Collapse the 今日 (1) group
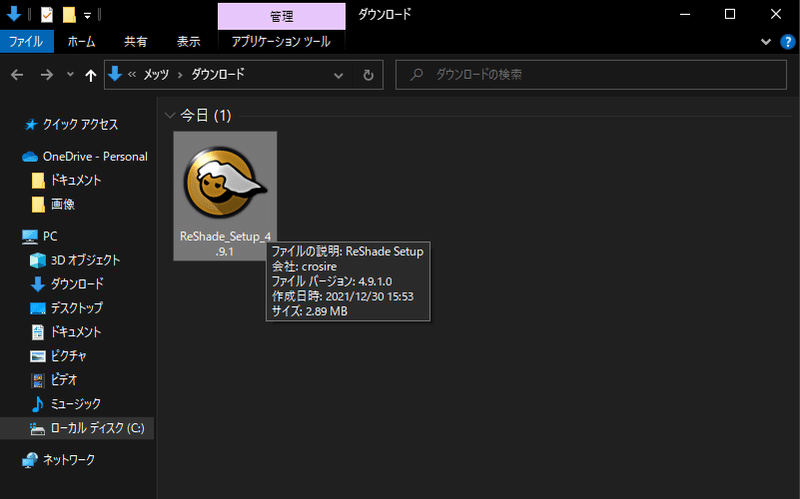 [170, 116]
